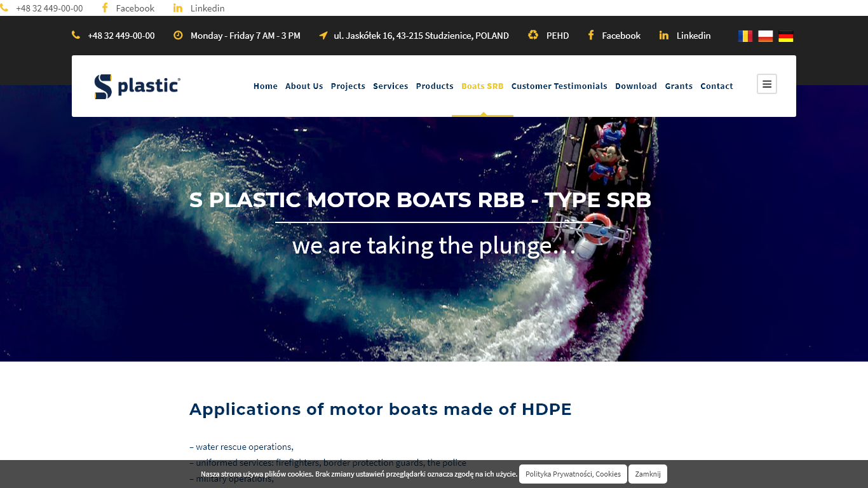Click the LinkedIn icon in top white strip
The width and height of the screenshot is (868, 488).
[x=178, y=8]
